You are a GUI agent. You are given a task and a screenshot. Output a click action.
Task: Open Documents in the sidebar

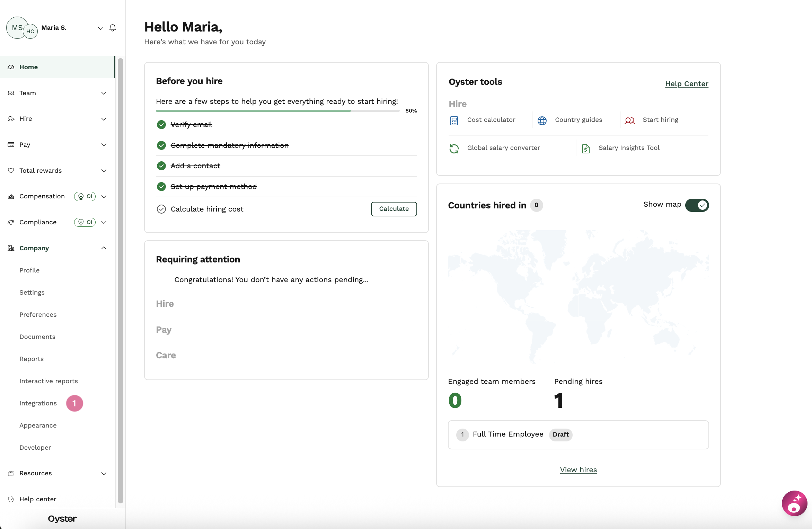coord(37,337)
